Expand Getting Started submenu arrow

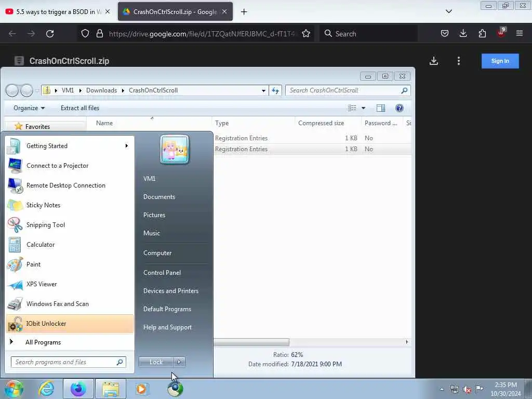127,146
